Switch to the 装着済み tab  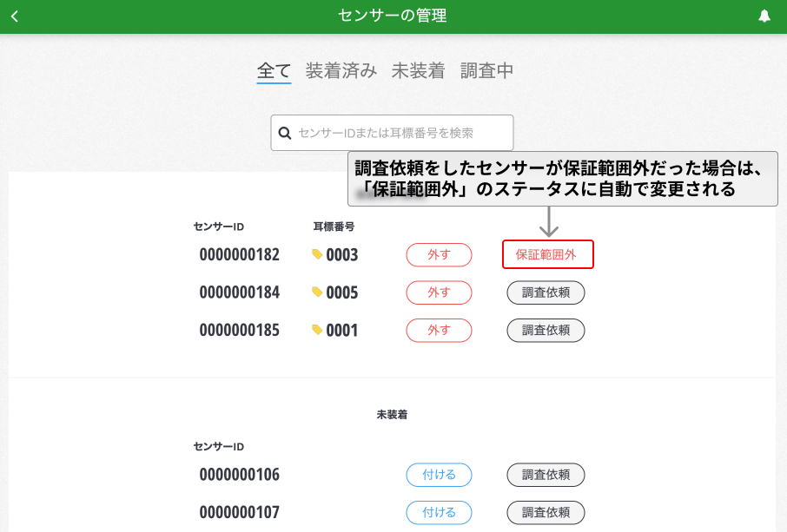pos(341,71)
